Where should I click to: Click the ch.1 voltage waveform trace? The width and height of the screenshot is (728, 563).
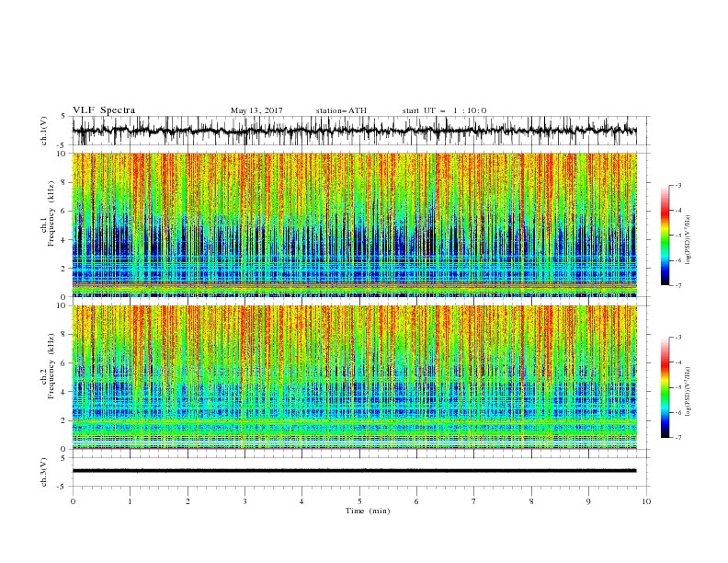[x=355, y=131]
